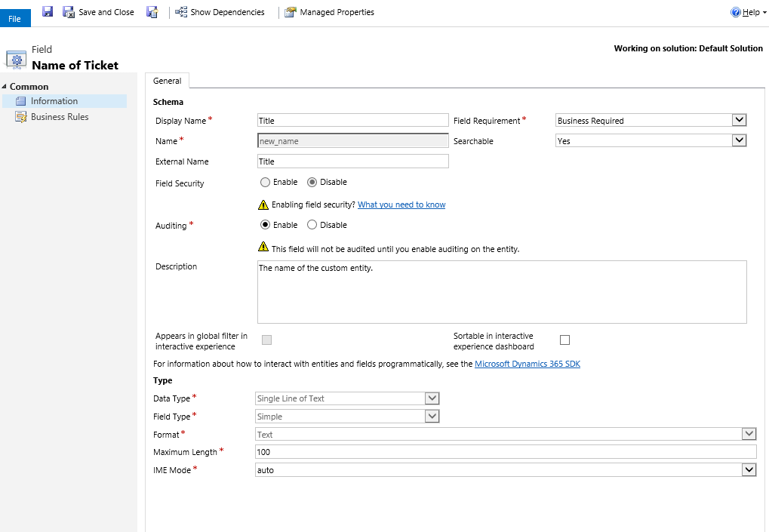Open the File menu
The height and width of the screenshot is (532, 769).
point(14,19)
